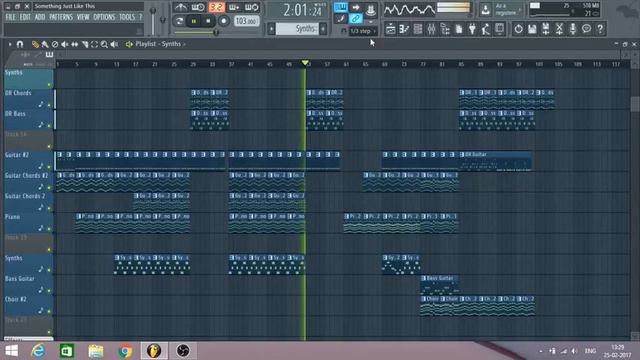Toggle the 3.2 countdown before recording
Image resolution: width=640 pixels, height=360 pixels.
point(216,7)
